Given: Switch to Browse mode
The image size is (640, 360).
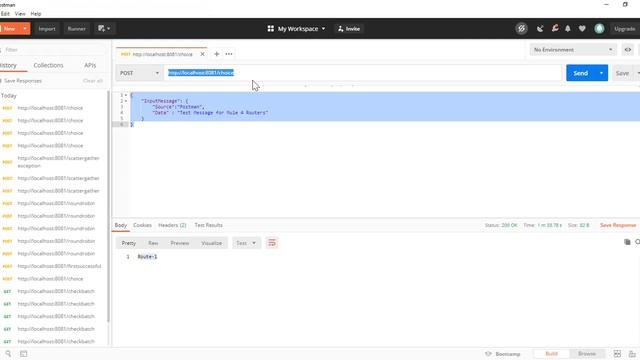Looking at the screenshot, I should 587,354.
